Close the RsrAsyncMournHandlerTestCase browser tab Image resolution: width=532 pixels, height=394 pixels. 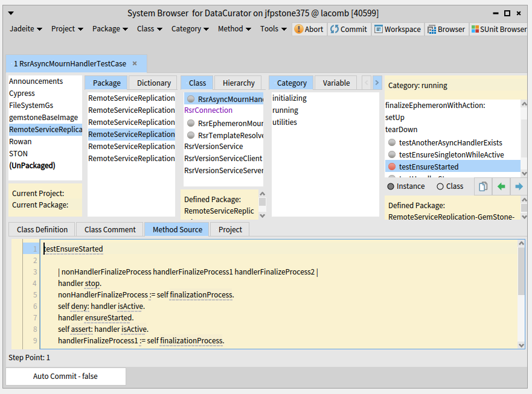click(135, 63)
